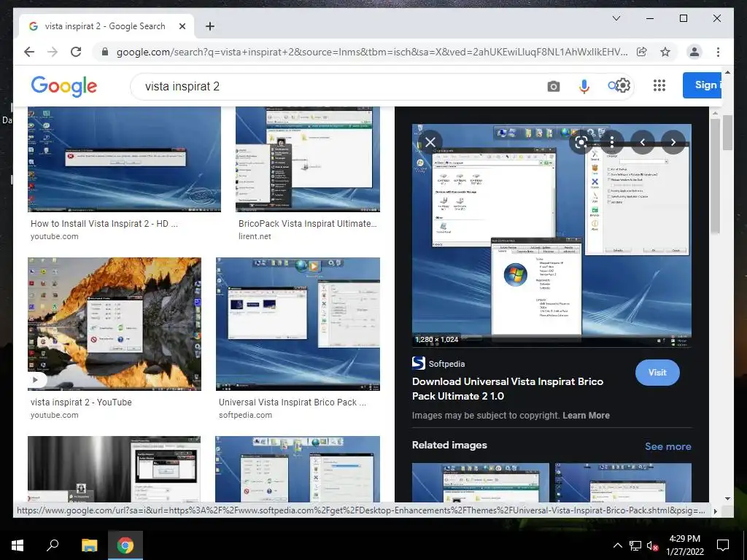Open File Explorer from taskbar

(x=89, y=545)
